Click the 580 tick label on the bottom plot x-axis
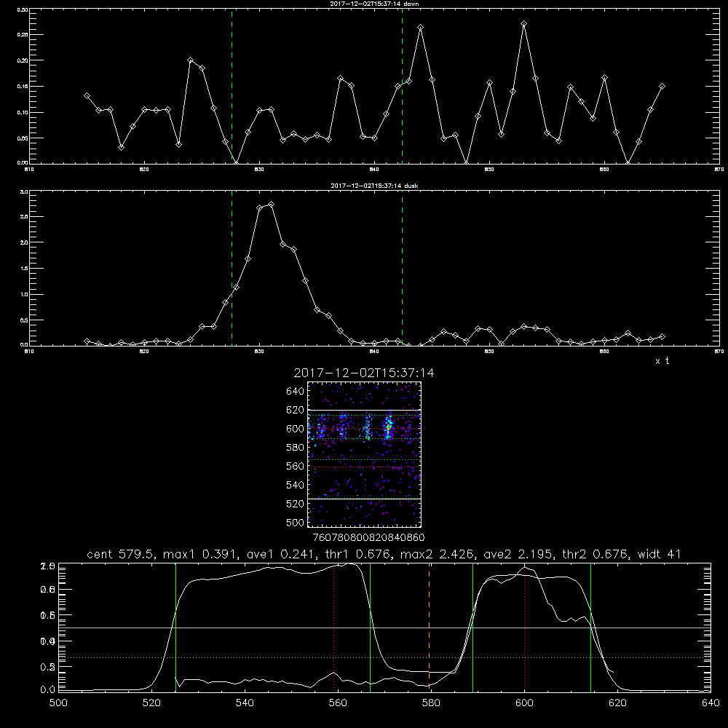The image size is (728, 728). click(x=431, y=703)
